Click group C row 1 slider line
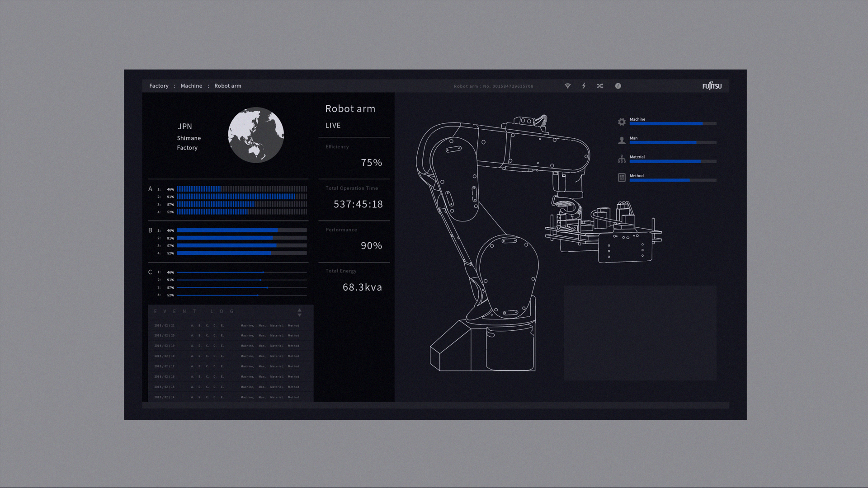 pos(241,272)
